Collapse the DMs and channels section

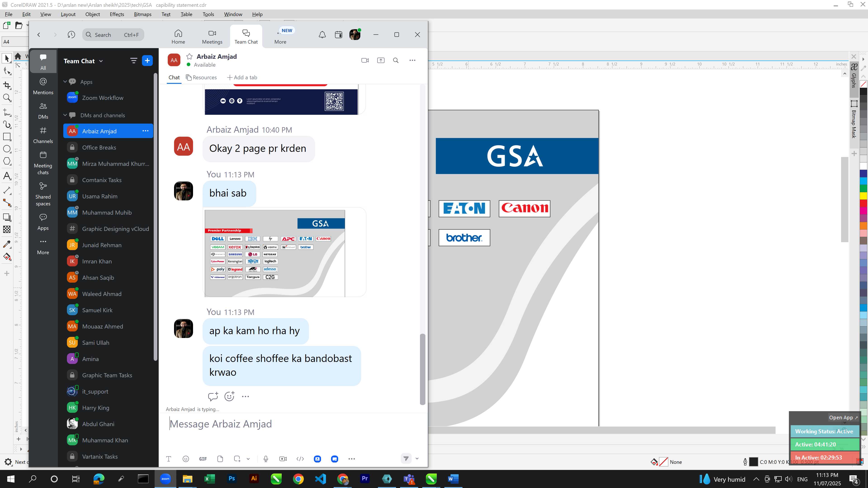click(65, 115)
